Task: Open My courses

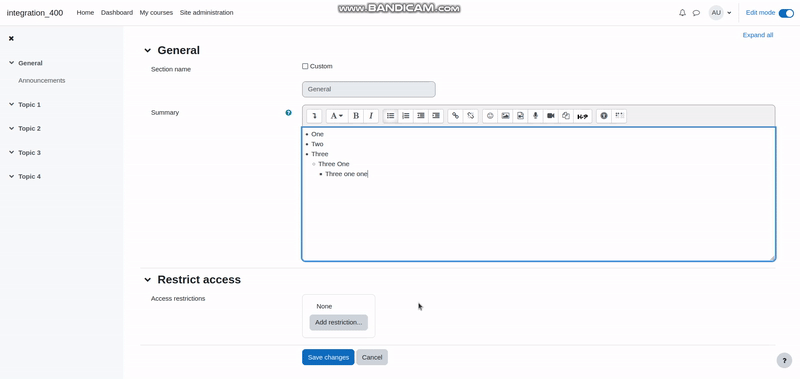Action: point(156,13)
